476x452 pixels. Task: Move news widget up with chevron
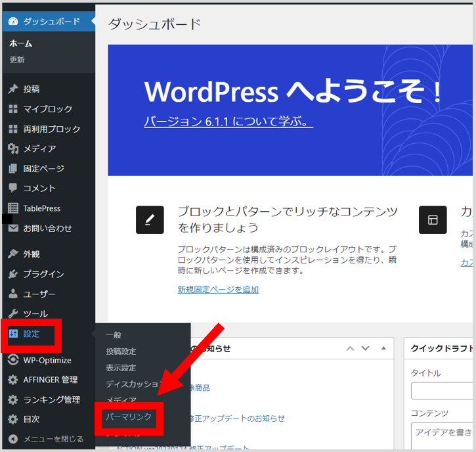[351, 348]
